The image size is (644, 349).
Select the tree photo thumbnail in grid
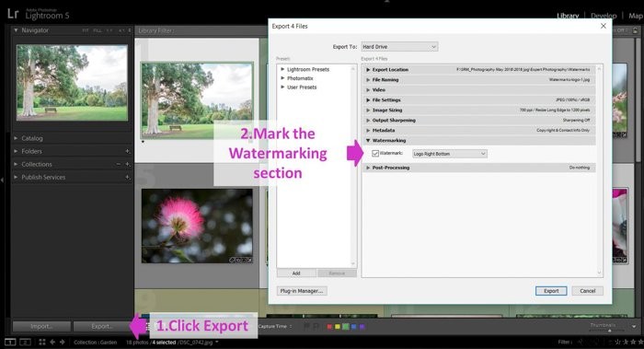197,99
